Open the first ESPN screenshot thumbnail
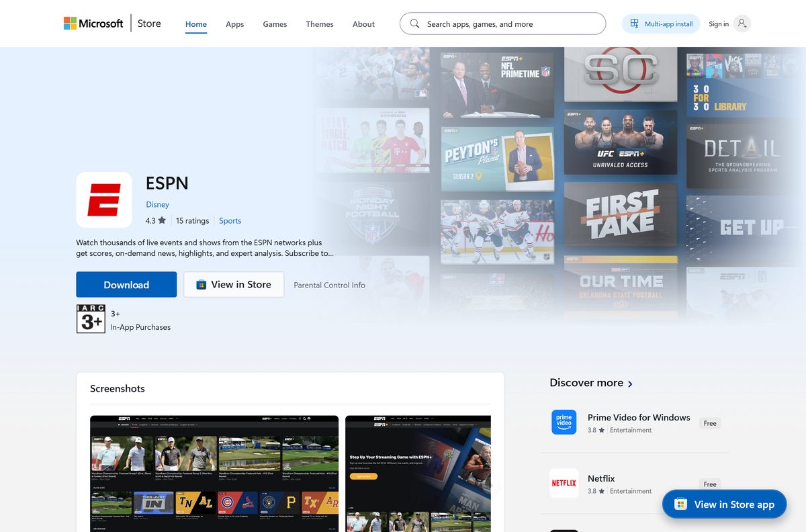This screenshot has height=532, width=806. [x=214, y=474]
